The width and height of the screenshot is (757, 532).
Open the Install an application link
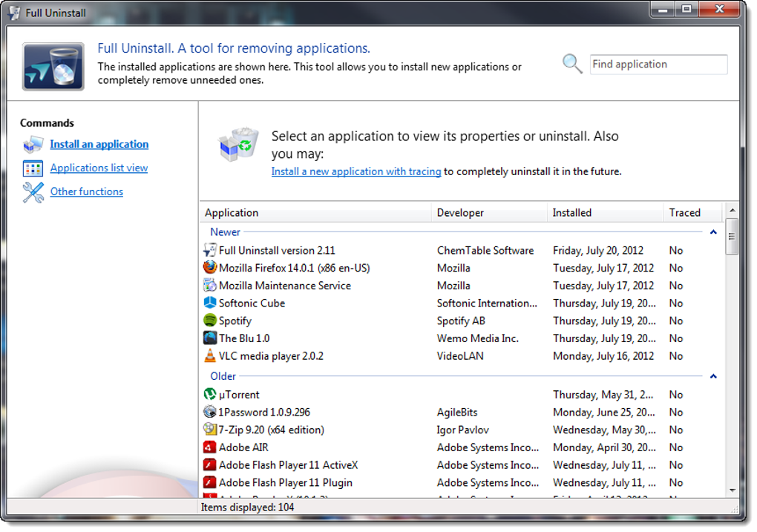pyautogui.click(x=99, y=145)
